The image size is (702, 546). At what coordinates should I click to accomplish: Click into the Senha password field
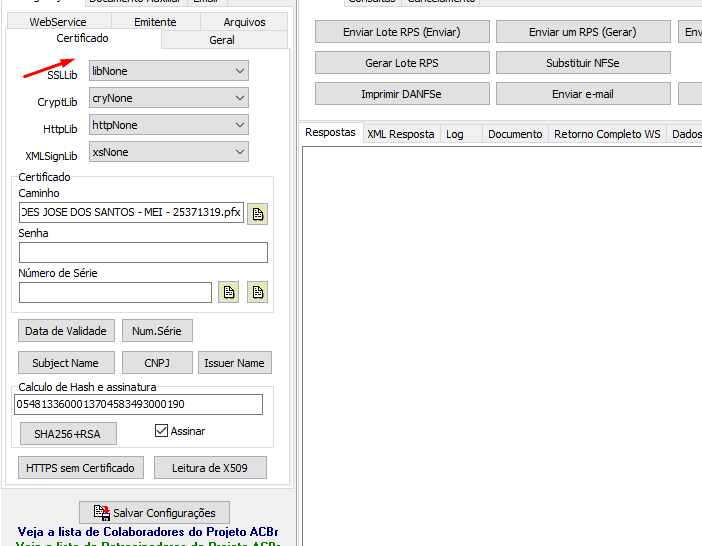[143, 252]
